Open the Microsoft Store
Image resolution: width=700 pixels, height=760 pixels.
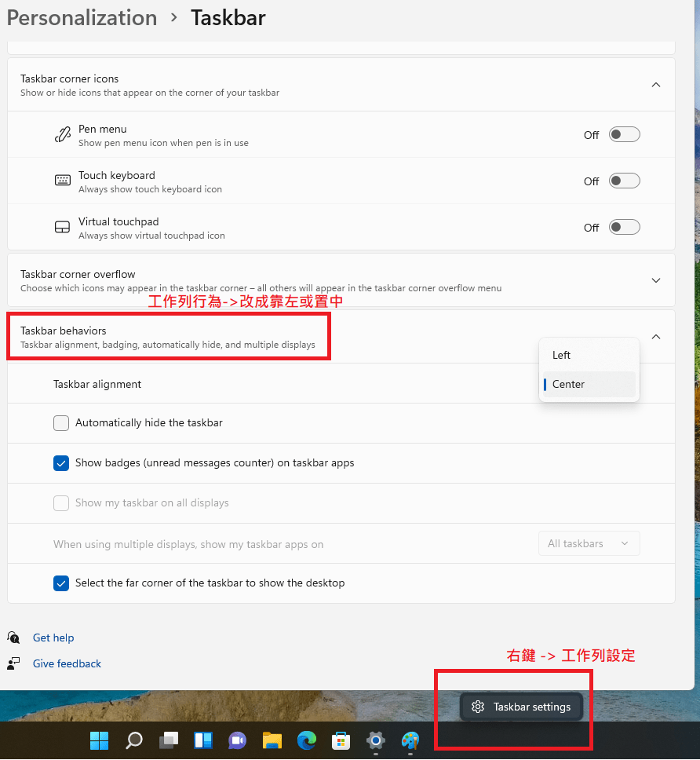[341, 740]
